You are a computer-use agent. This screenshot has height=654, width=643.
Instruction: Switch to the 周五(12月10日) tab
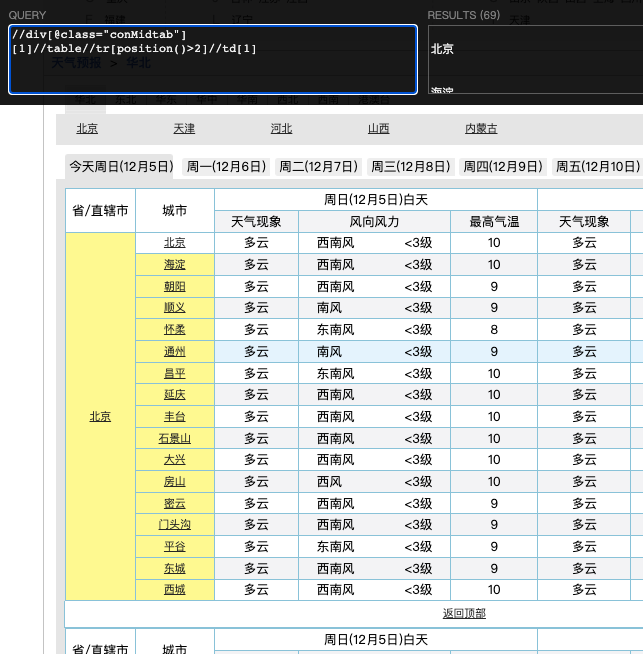click(x=598, y=167)
